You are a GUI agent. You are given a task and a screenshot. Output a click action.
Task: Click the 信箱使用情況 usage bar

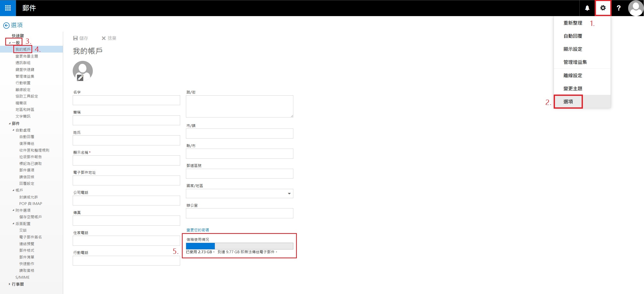click(239, 246)
